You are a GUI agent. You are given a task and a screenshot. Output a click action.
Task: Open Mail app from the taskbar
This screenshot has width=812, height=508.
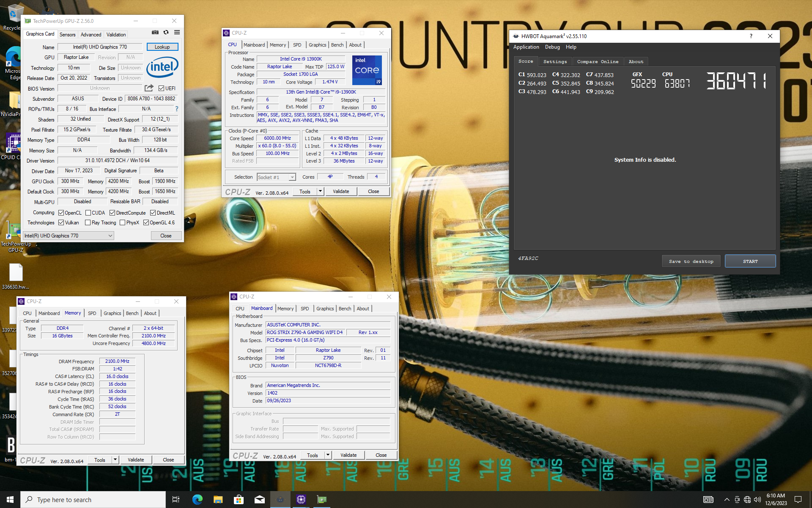pyautogui.click(x=259, y=500)
